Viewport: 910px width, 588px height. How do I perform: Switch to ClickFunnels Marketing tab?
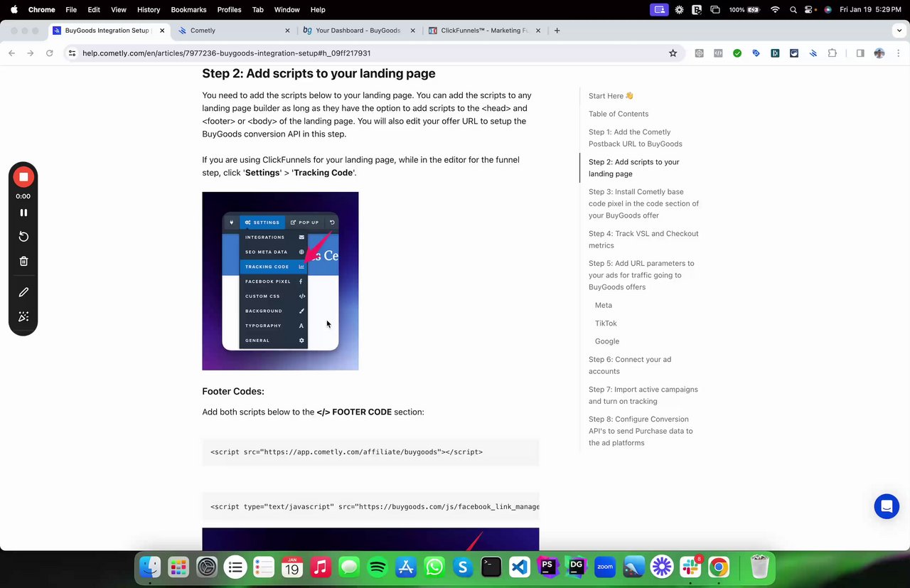point(484,31)
